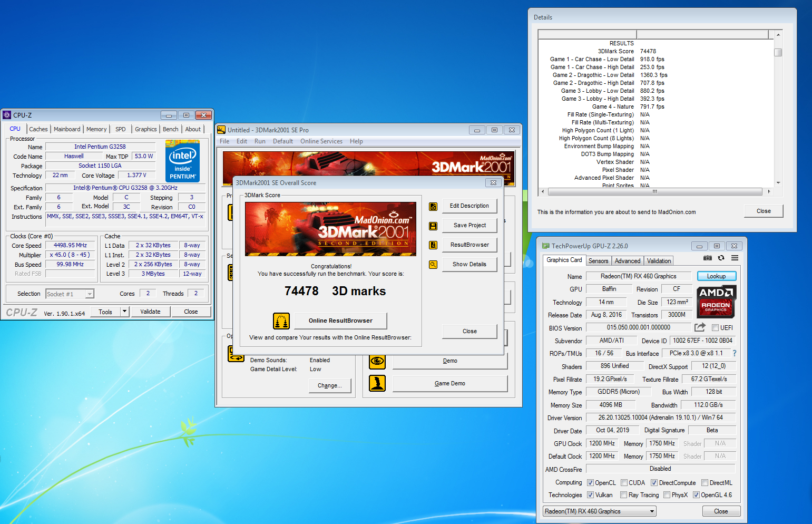Toggle the PhysX checkbox
This screenshot has height=524, width=812.
point(667,494)
